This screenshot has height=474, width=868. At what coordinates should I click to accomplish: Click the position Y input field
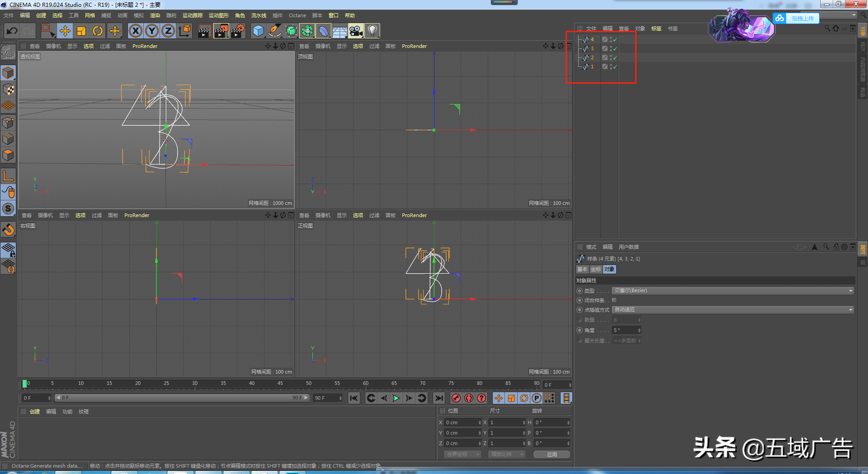point(461,433)
